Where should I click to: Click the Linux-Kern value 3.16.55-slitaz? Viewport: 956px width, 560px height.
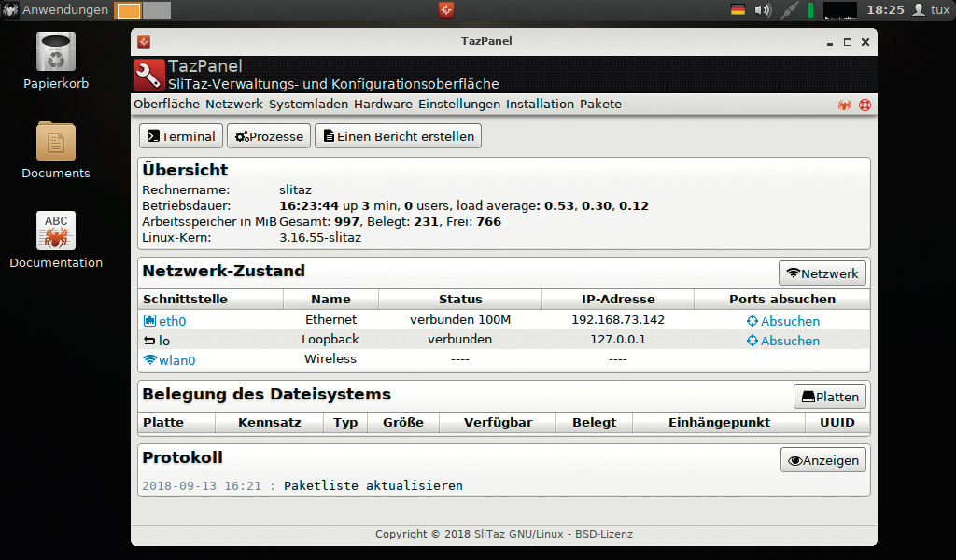click(320, 238)
